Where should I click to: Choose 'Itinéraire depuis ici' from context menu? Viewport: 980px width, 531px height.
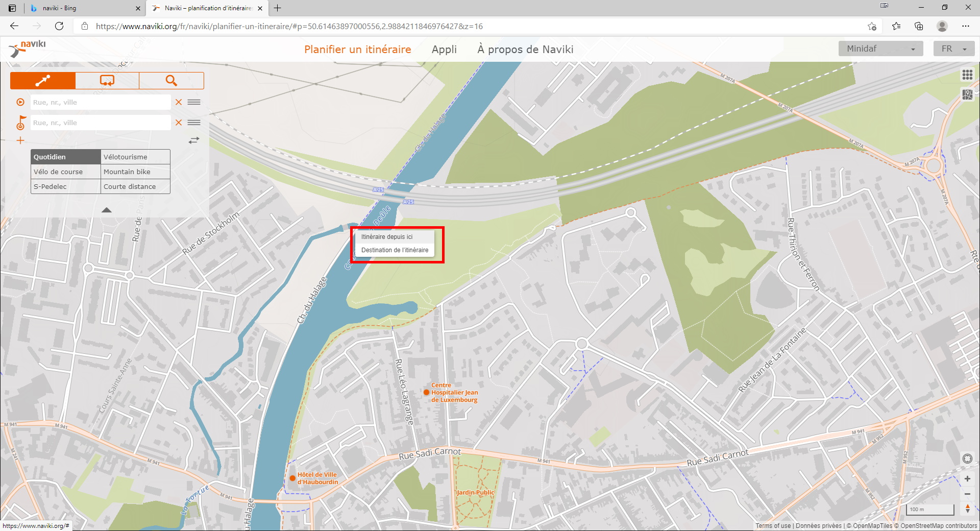pyautogui.click(x=387, y=237)
